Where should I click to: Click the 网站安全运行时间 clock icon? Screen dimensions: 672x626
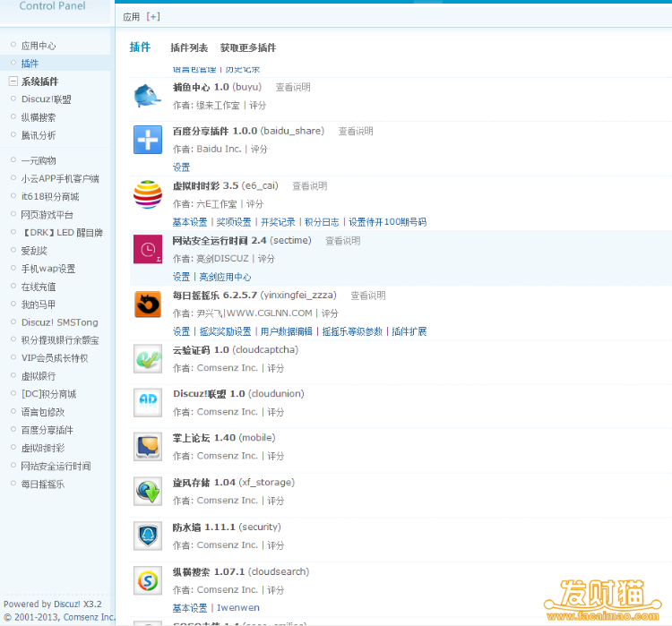coord(148,249)
